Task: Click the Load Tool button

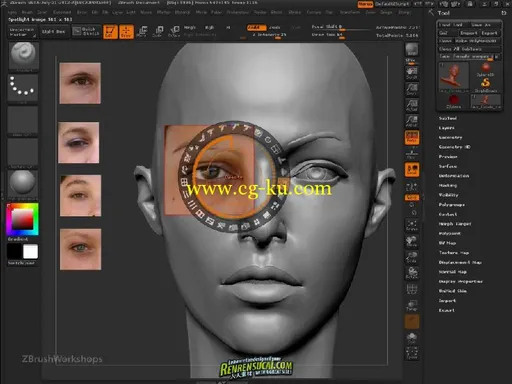Action: [453, 25]
